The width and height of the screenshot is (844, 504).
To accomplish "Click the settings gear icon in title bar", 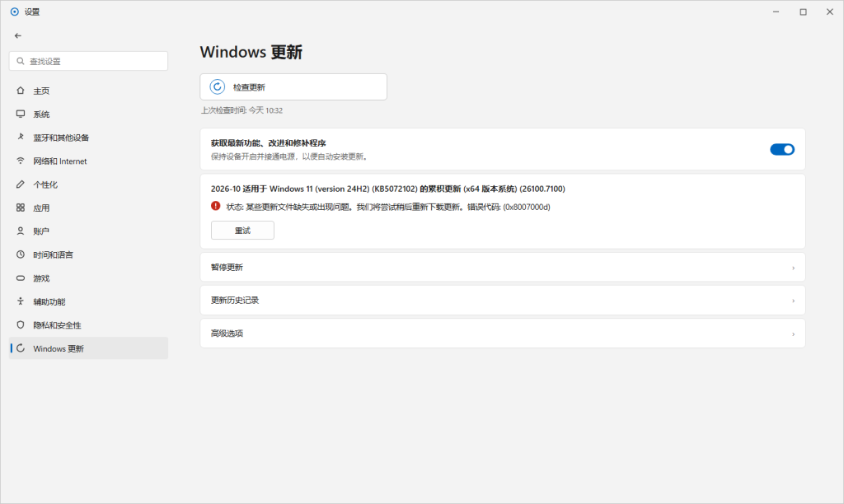I will point(15,12).
